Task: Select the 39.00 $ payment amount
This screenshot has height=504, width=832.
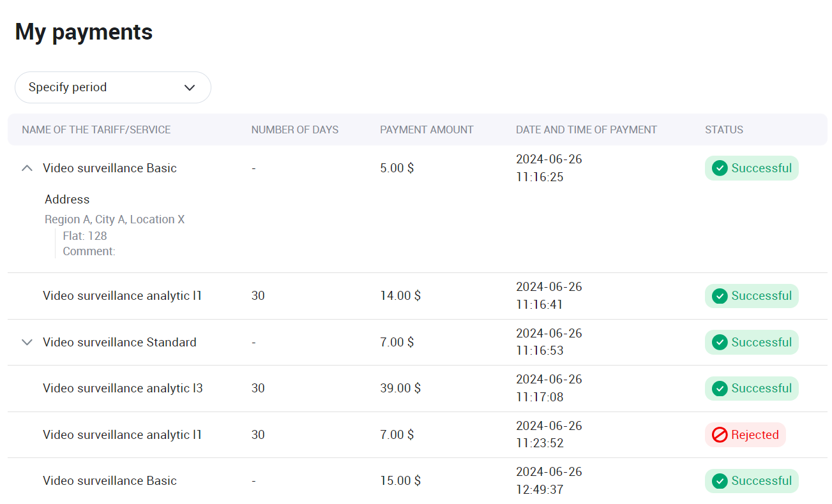Action: pos(400,389)
